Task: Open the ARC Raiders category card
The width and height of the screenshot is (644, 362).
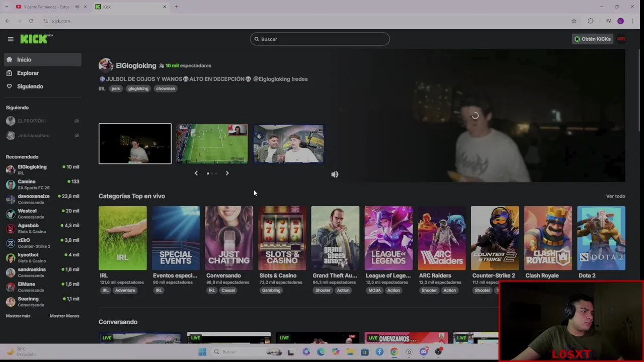Action: tap(442, 238)
